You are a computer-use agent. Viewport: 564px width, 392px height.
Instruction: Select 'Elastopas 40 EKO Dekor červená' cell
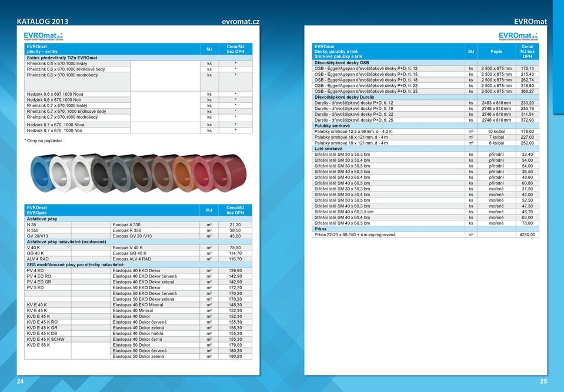point(155,276)
